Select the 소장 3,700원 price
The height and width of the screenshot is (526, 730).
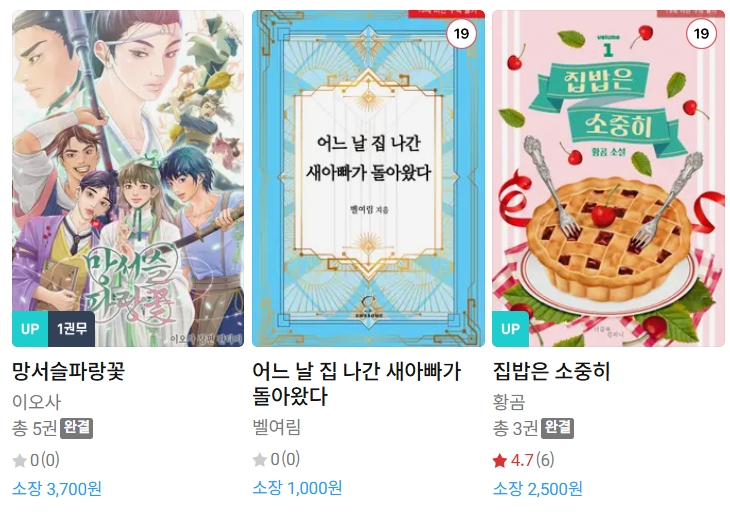57,489
